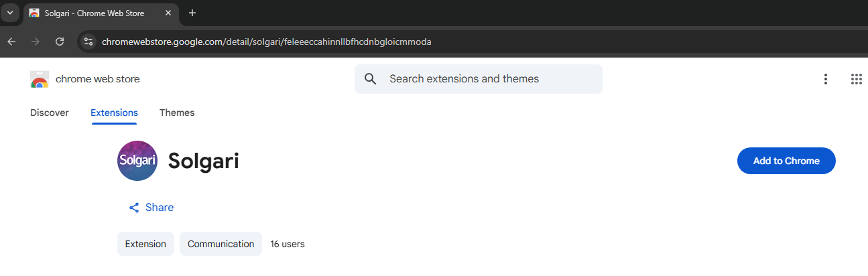Viewport: 868px width, 276px height.
Task: Go back using the back arrow
Action: coord(11,42)
